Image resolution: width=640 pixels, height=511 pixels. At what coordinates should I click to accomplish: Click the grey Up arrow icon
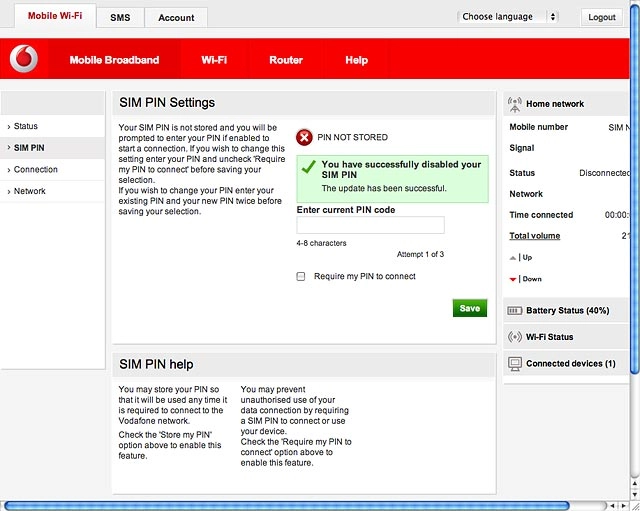coord(513,258)
